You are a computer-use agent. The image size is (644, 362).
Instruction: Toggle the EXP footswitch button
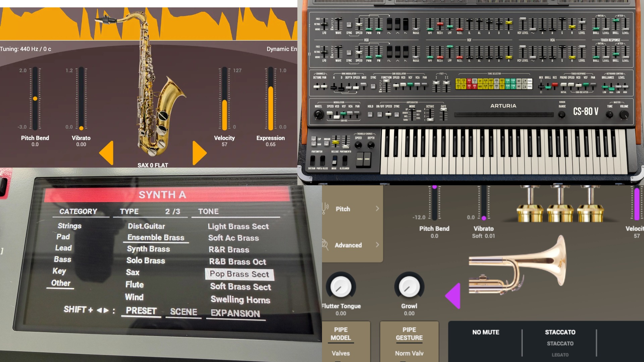point(314,139)
